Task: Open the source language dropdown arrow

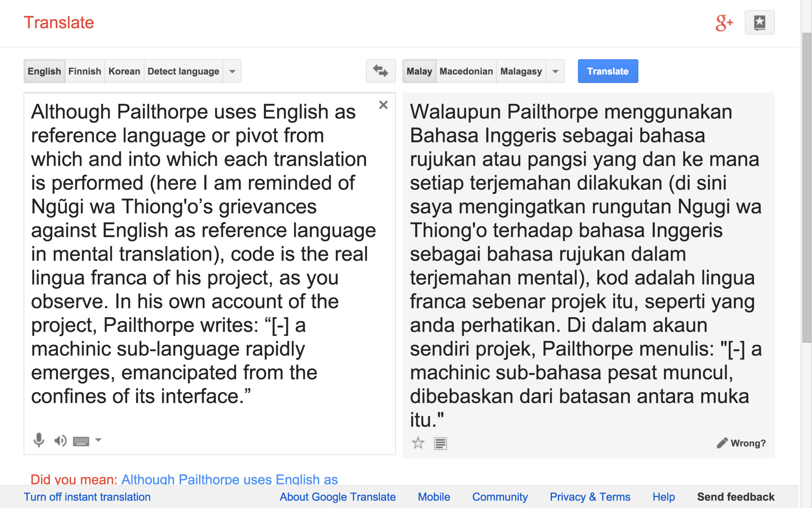Action: coord(232,72)
